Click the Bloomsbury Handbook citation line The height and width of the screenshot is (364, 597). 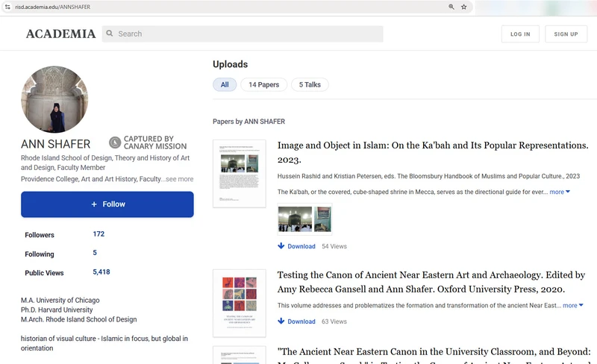(x=428, y=176)
